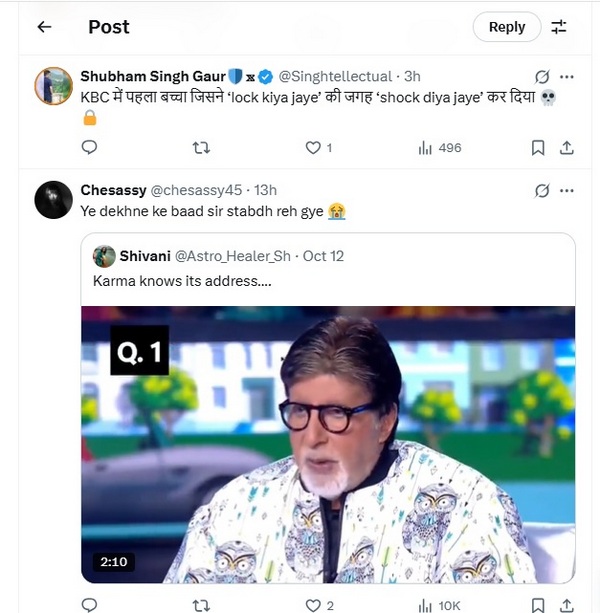600x613 pixels.
Task: Click Chesassy's dark profile avatar
Action: (53, 200)
